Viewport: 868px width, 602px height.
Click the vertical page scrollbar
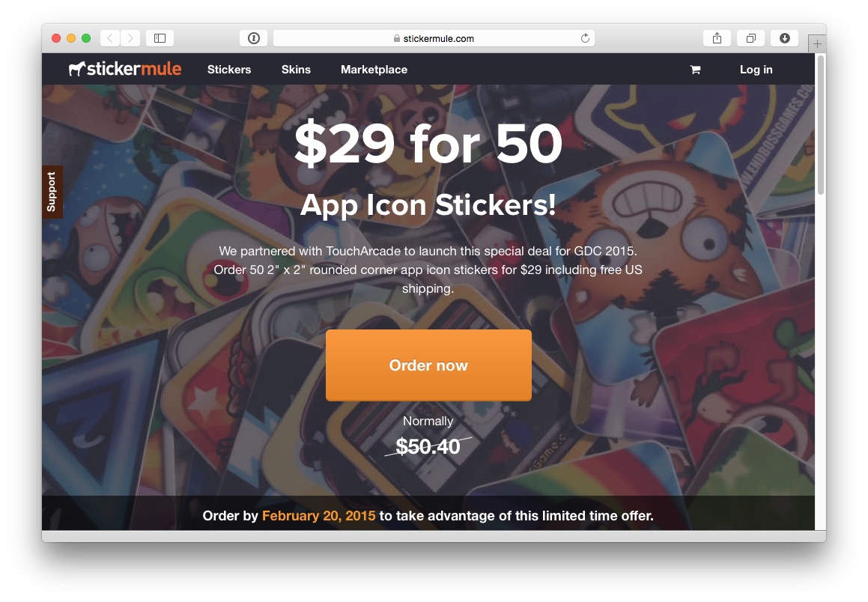[821, 124]
